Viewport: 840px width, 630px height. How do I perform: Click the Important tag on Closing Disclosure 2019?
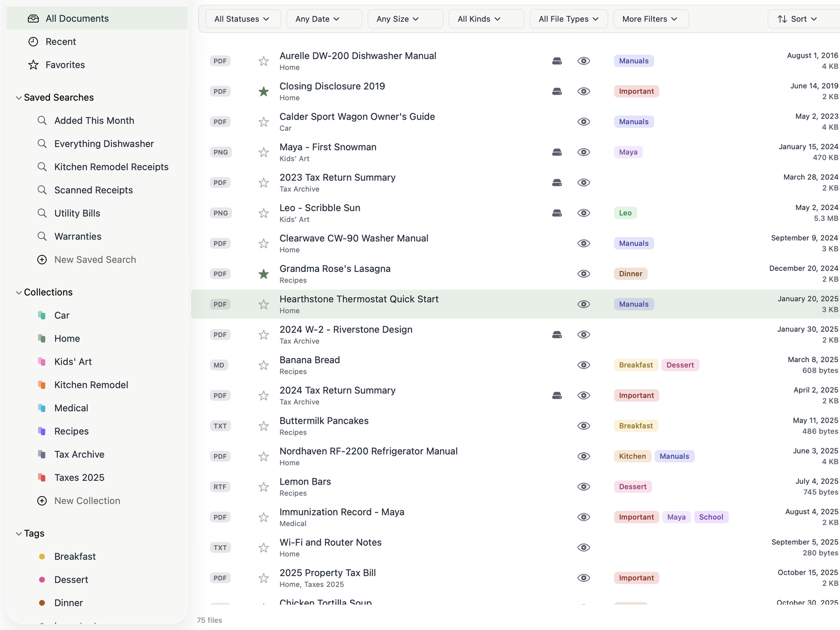pos(636,91)
